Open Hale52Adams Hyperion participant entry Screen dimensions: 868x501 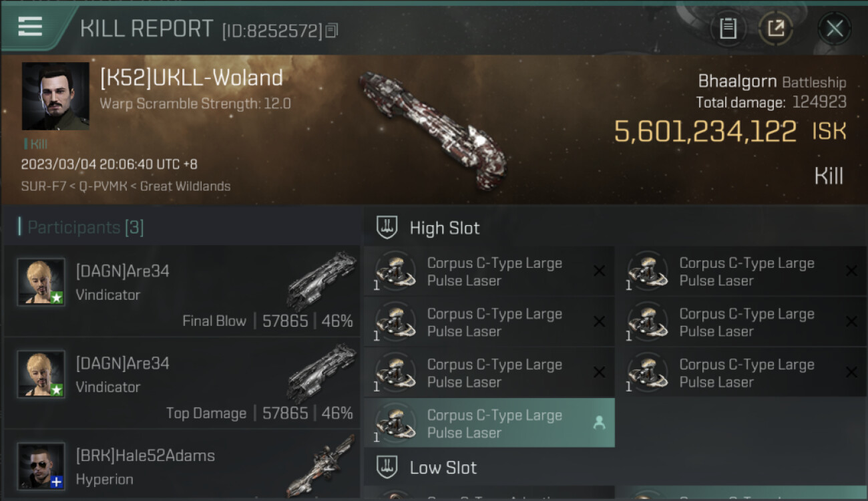tap(182, 466)
